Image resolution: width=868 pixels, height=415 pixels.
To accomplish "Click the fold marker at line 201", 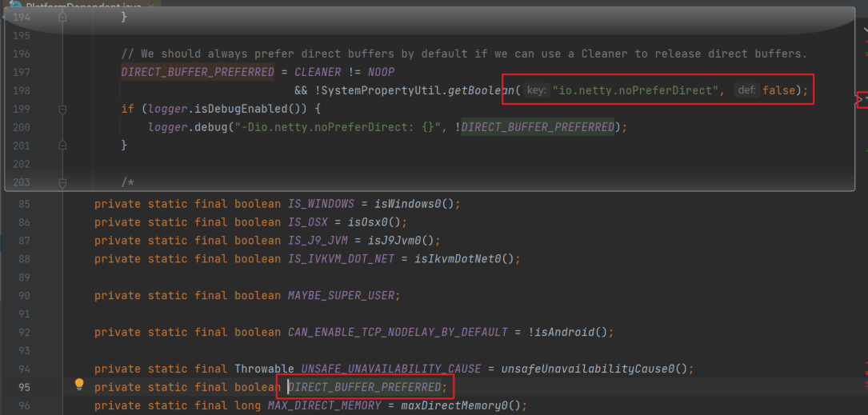I will [63, 146].
